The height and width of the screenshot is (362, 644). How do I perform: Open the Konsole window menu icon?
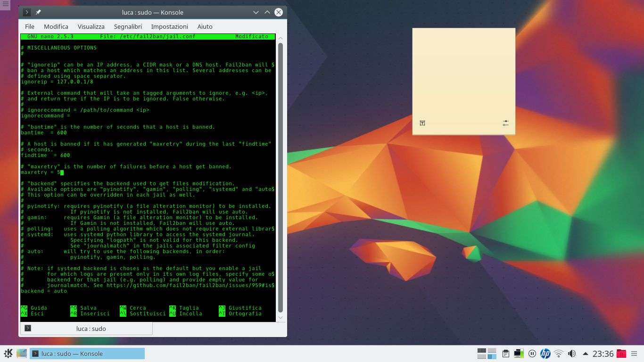click(x=27, y=12)
